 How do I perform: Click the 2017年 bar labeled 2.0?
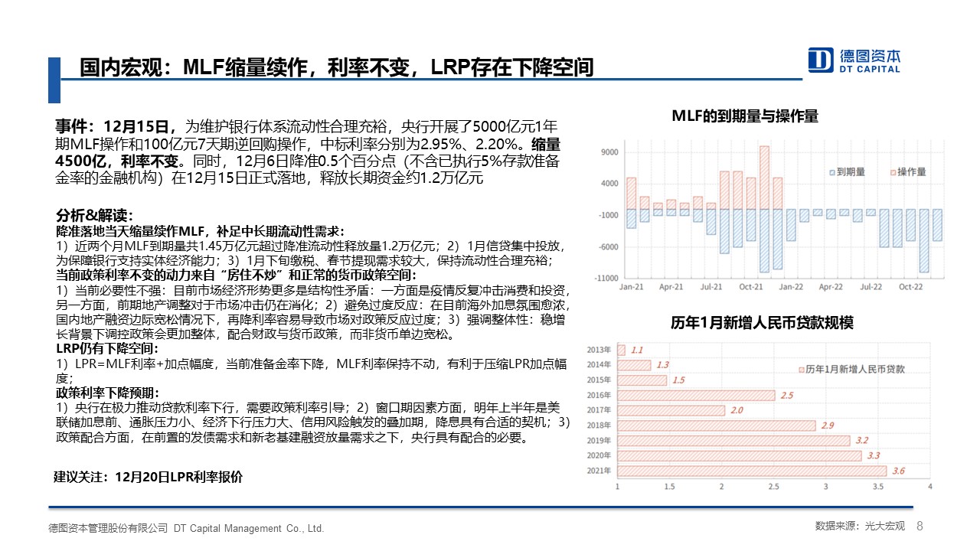pyautogui.click(x=671, y=410)
